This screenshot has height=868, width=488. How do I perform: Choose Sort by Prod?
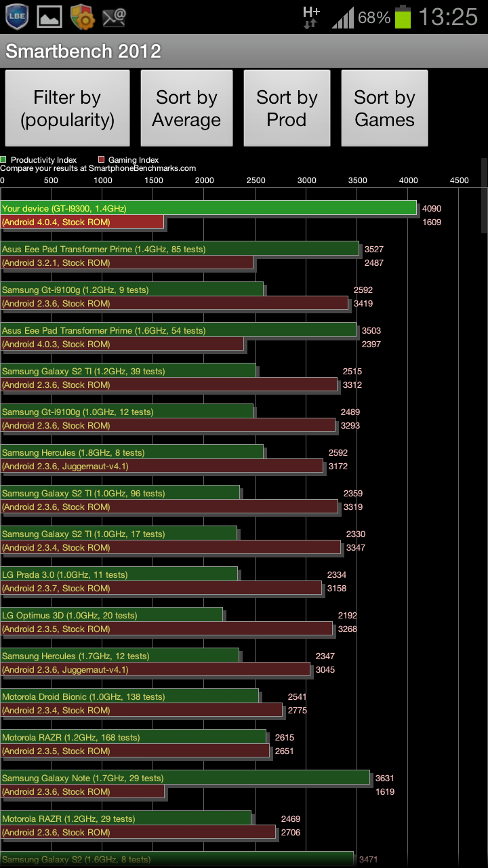point(287,108)
